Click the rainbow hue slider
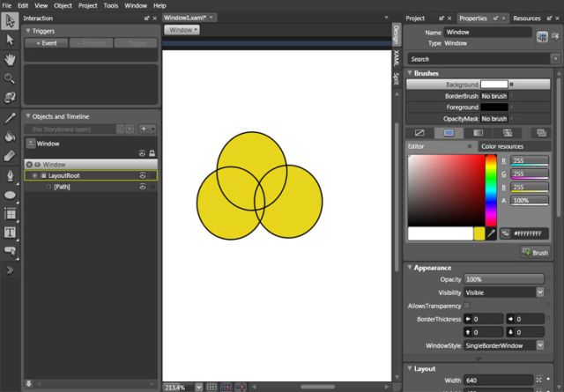 (491, 190)
